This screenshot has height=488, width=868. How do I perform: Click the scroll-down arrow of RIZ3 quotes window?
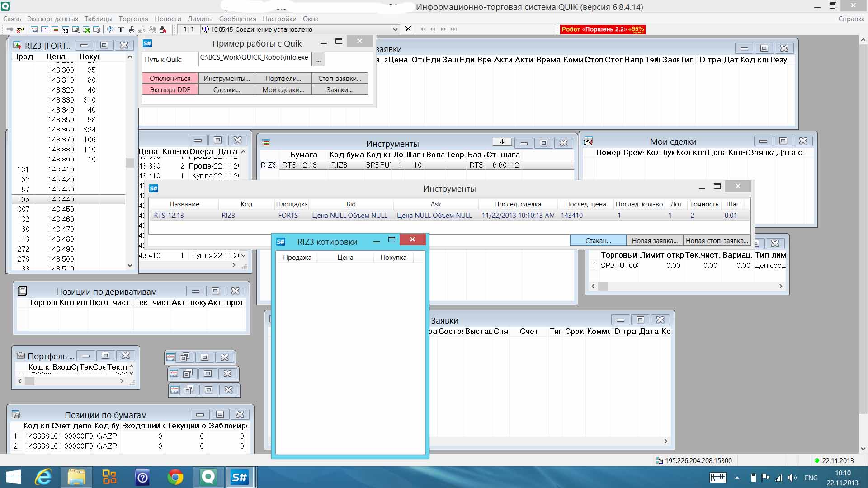coord(130,265)
